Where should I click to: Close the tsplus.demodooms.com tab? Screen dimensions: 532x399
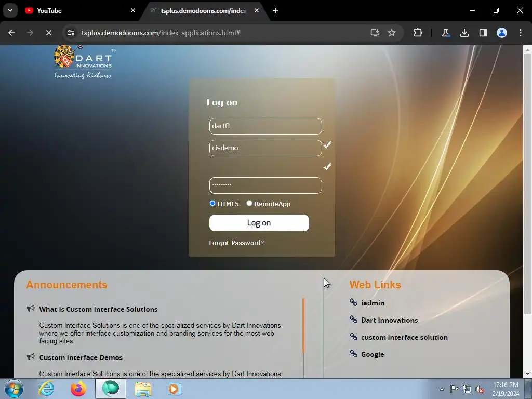point(257,10)
